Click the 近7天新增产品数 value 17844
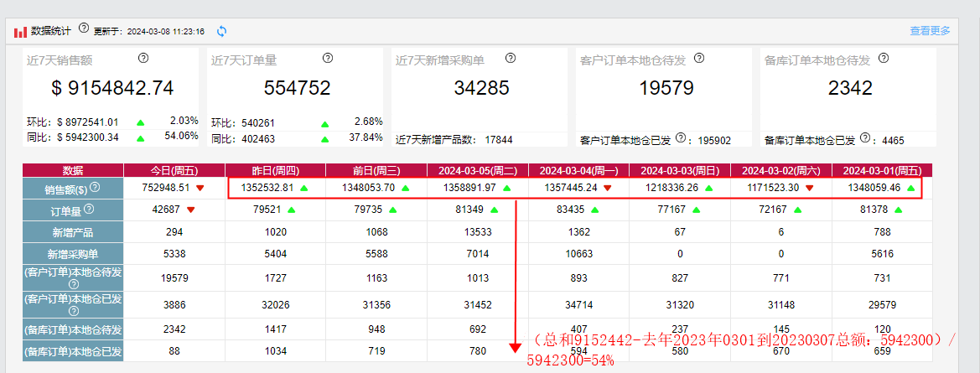 [x=499, y=140]
